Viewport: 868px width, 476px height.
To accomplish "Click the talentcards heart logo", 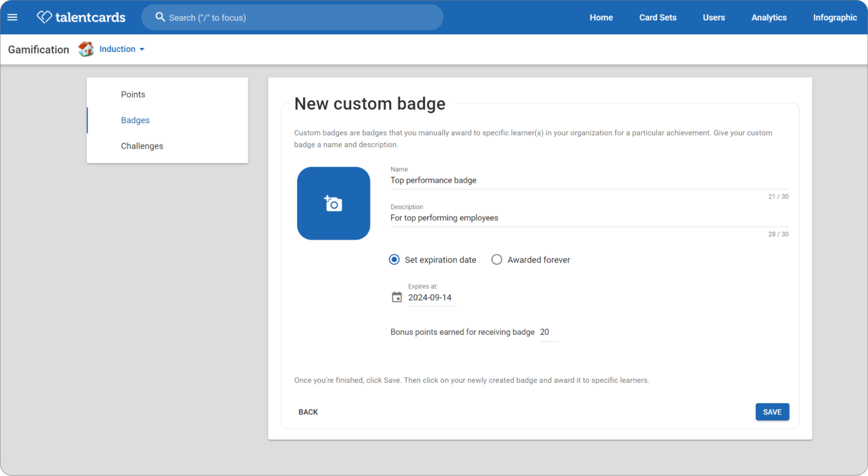I will [x=44, y=17].
